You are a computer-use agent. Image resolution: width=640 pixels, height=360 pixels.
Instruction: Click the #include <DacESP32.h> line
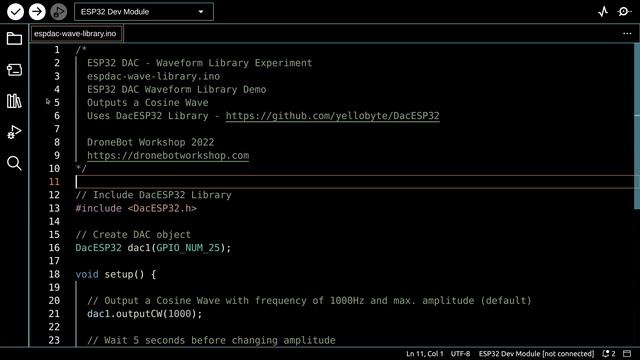point(136,208)
